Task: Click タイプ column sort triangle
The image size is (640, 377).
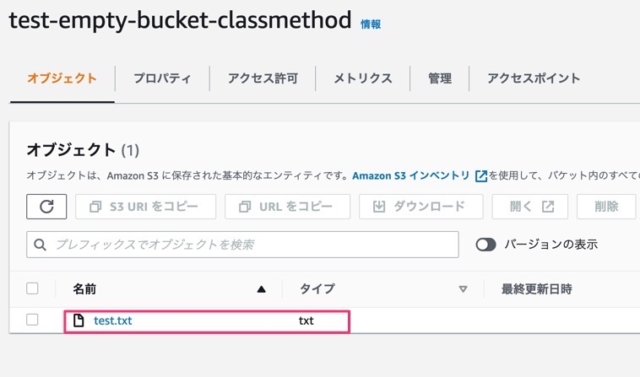Action: pos(463,289)
